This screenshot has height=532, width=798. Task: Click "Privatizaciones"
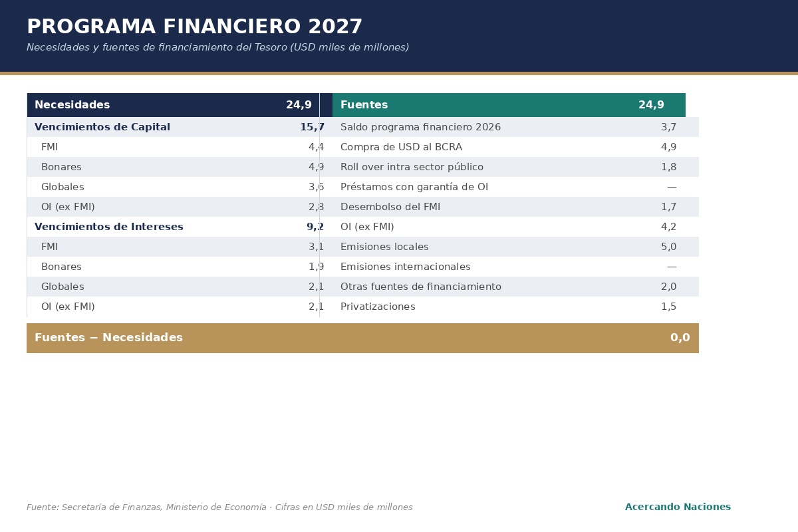[x=378, y=307]
